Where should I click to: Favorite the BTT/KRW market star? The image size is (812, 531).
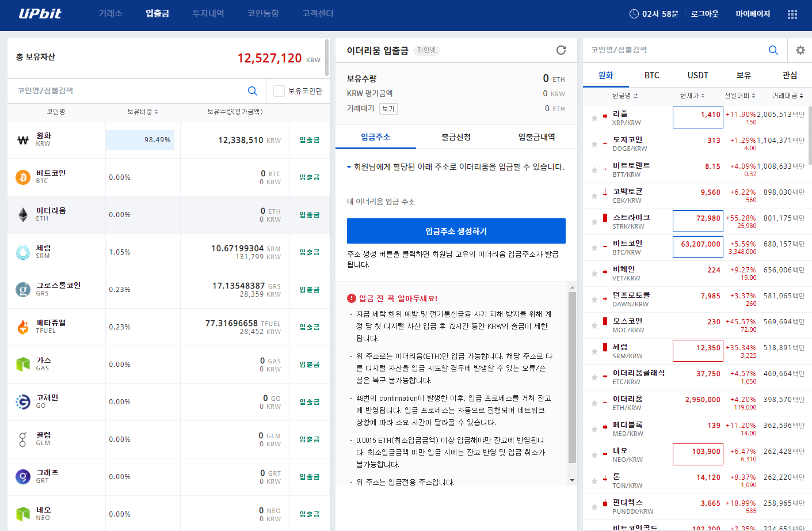594,170
